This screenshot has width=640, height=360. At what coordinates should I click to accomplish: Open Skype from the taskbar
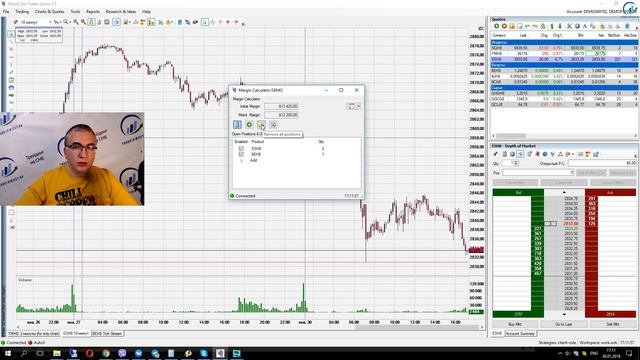tap(204, 353)
